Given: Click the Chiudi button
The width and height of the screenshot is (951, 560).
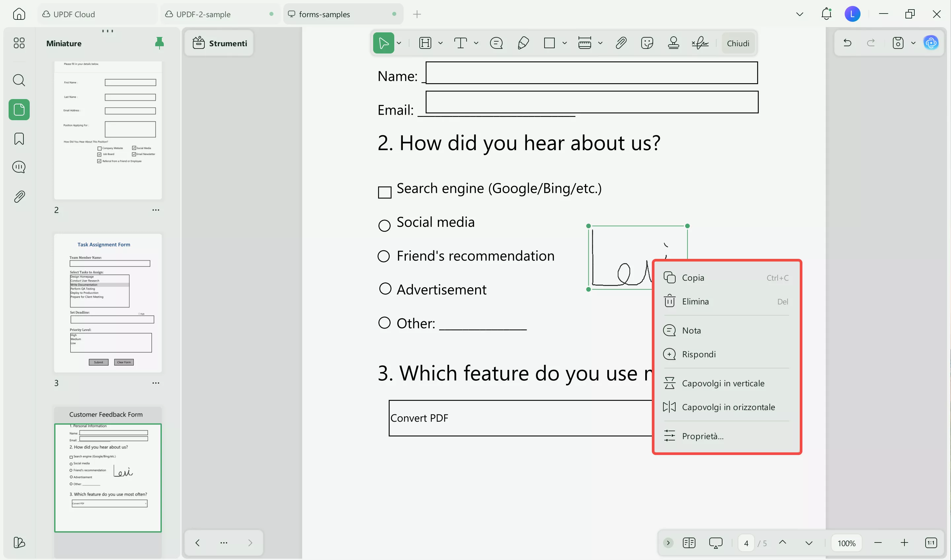Looking at the screenshot, I should tap(738, 43).
